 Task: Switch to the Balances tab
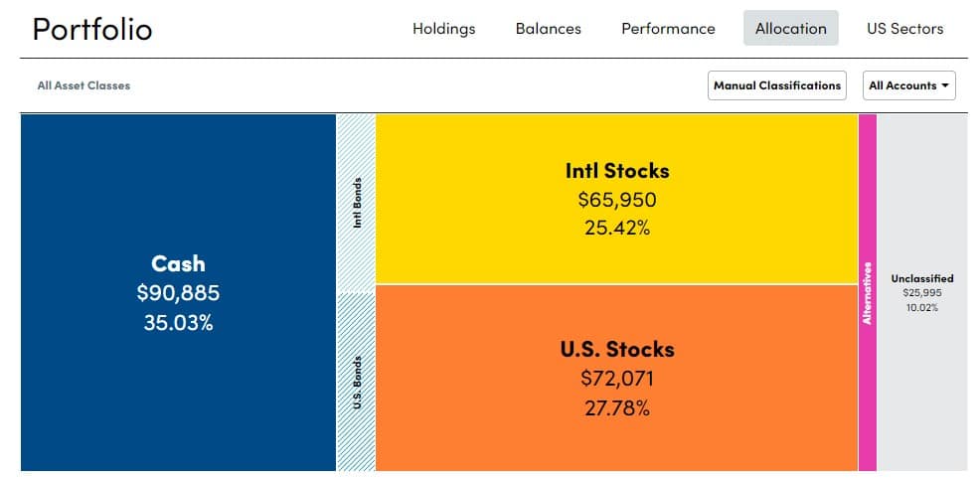coord(548,29)
